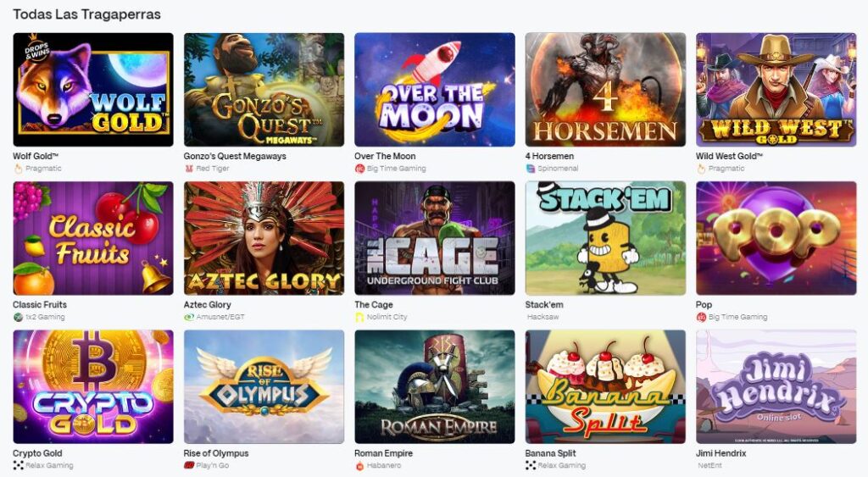
Task: Click the Habanero icon below Roman Empire
Action: [x=359, y=466]
